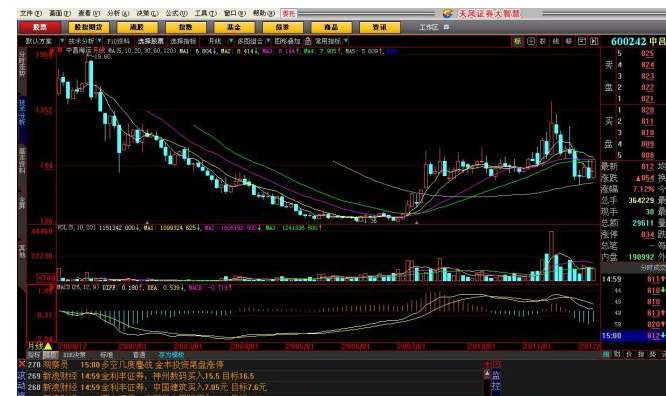Click the lock icon beside 图形叠加
Screen dimensions: 666x396
point(308,41)
